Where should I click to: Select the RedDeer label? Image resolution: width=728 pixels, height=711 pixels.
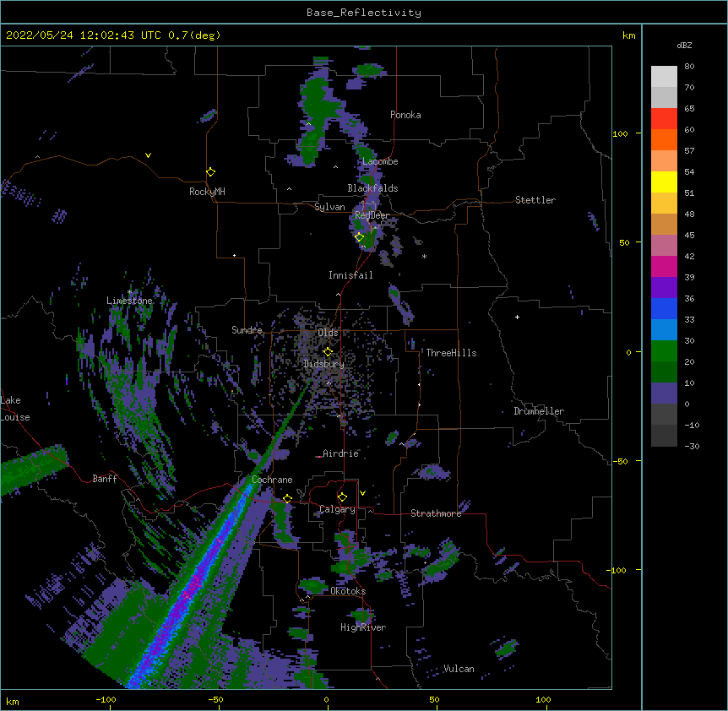(x=372, y=215)
